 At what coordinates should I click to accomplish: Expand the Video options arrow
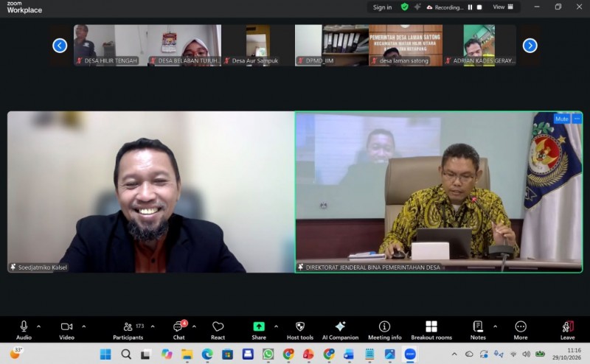coord(84,326)
